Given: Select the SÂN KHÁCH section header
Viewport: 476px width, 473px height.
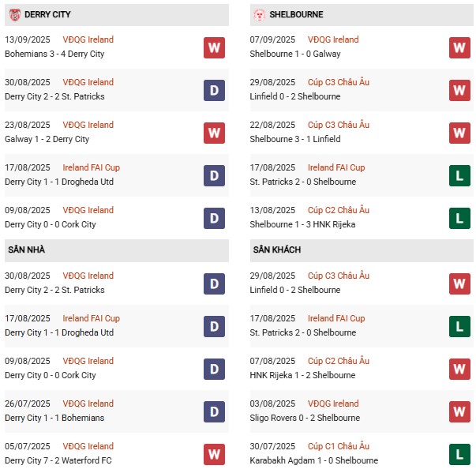Looking at the screenshot, I should coord(362,250).
